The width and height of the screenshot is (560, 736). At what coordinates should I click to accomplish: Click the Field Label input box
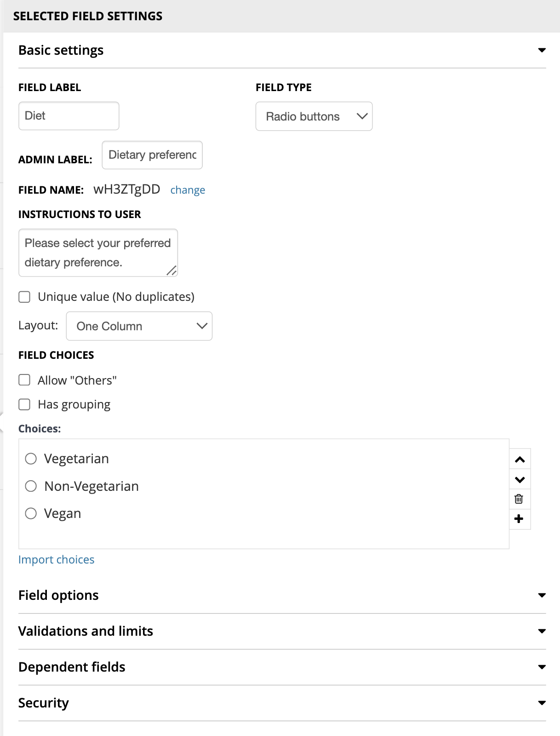69,116
